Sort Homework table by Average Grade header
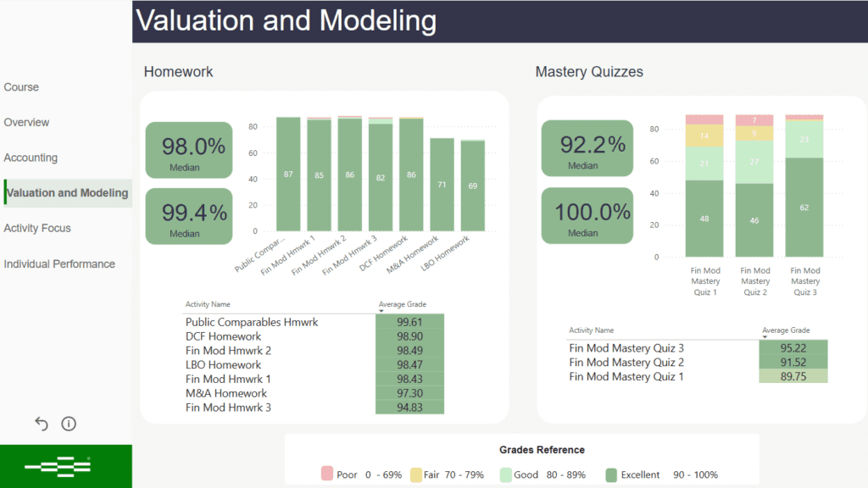Viewport: 868px width, 488px height. (x=403, y=304)
